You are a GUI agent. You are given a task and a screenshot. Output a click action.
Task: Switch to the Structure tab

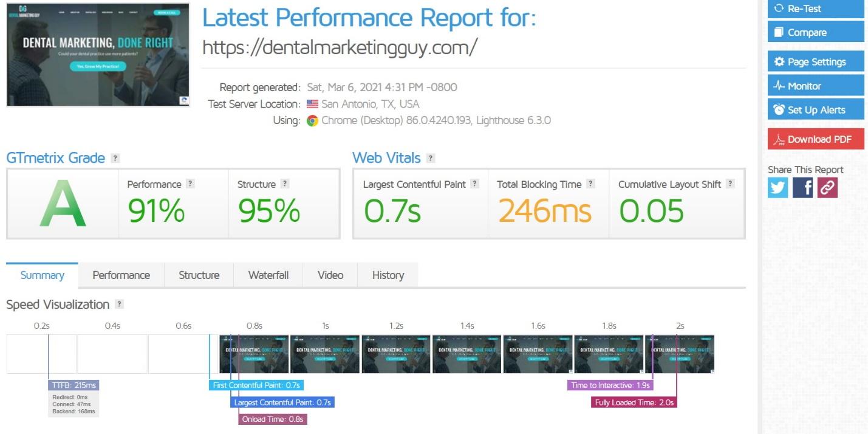tap(199, 275)
